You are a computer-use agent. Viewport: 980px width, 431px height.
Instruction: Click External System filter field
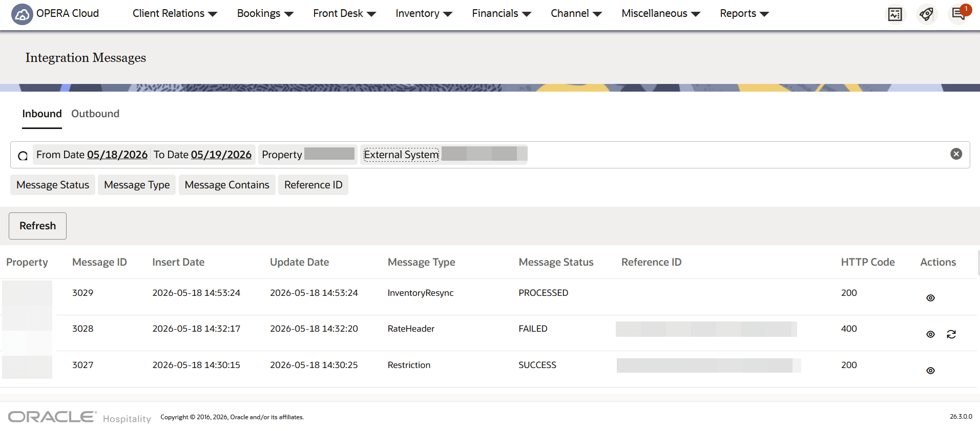[x=444, y=155]
